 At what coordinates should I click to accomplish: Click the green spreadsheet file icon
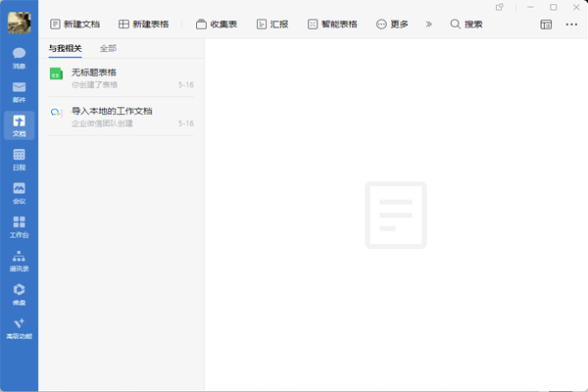pos(56,73)
